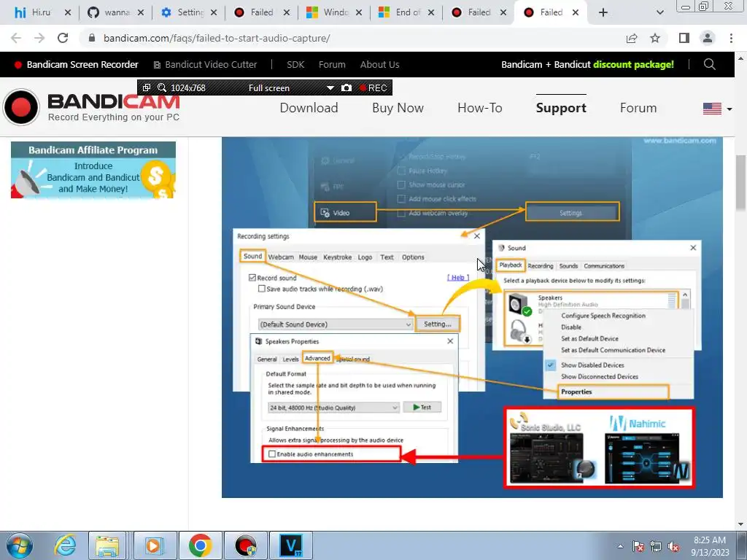The width and height of the screenshot is (747, 560).
Task: Click the Bandicam red circle logo
Action: tap(21, 107)
